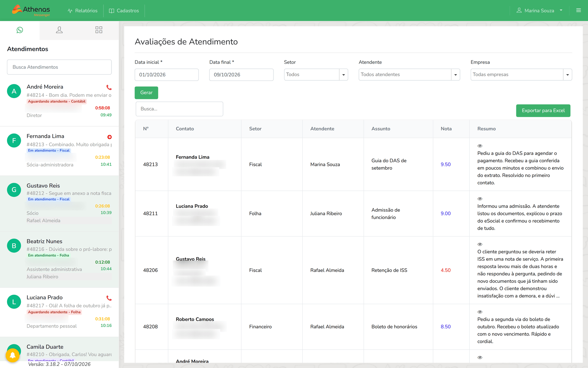Click the Gerar button

(x=146, y=93)
